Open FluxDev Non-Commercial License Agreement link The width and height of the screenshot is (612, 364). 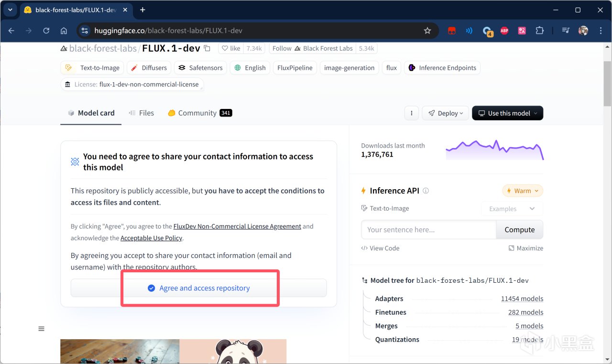(x=237, y=226)
